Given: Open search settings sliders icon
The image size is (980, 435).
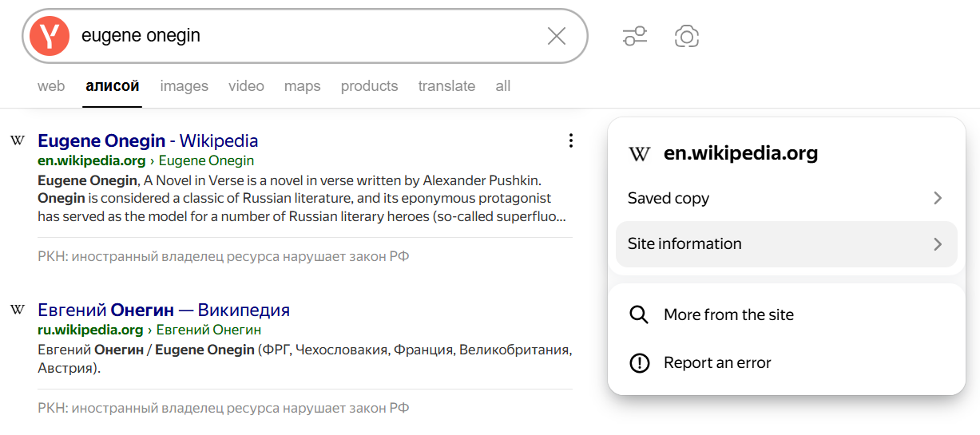Looking at the screenshot, I should pos(635,36).
